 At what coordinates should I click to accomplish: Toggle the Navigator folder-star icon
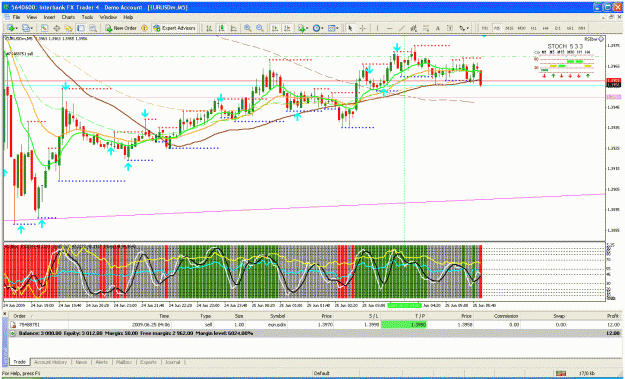point(69,28)
